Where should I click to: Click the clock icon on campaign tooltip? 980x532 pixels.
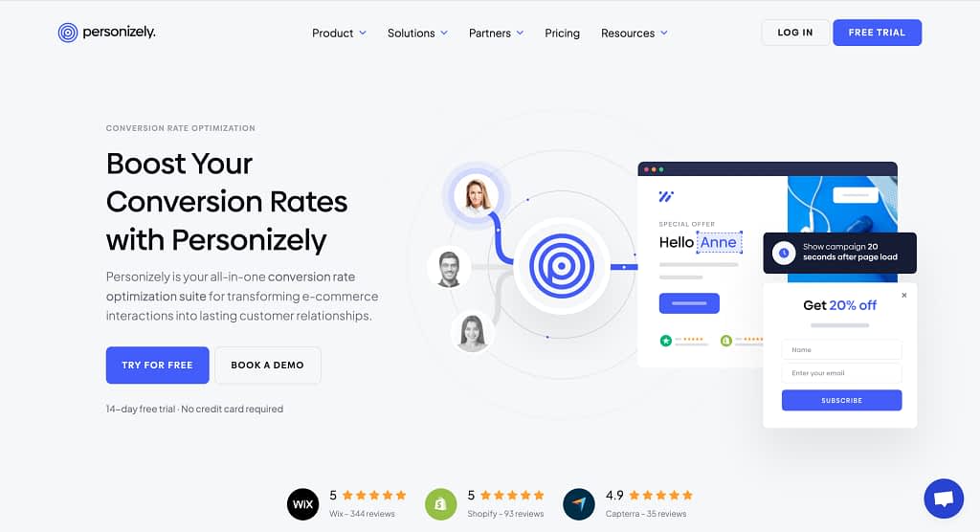pos(784,253)
